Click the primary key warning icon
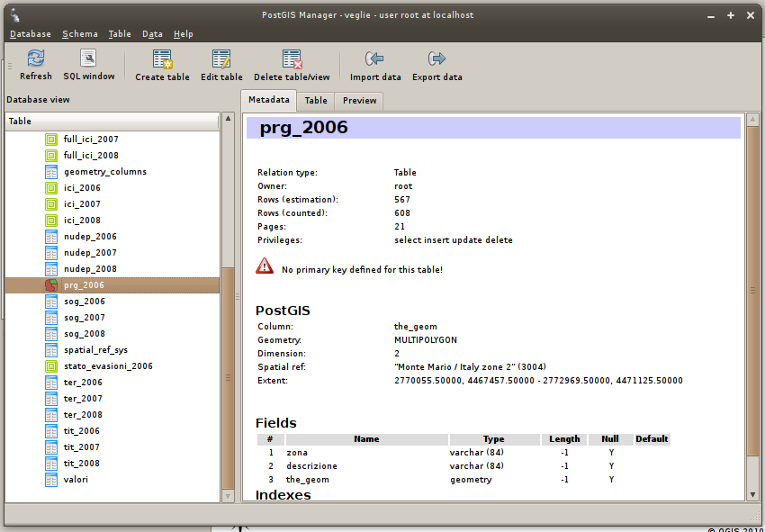Viewport: 765px width, 532px height. (x=265, y=266)
